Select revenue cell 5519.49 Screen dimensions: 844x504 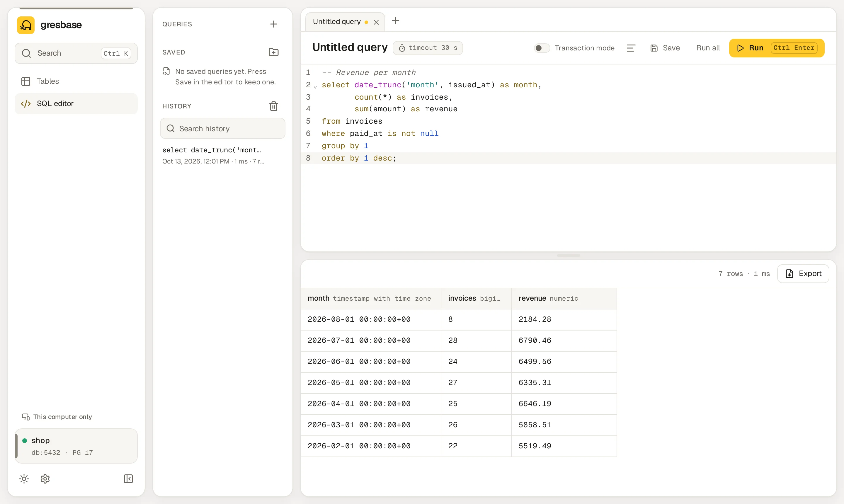coord(564,446)
